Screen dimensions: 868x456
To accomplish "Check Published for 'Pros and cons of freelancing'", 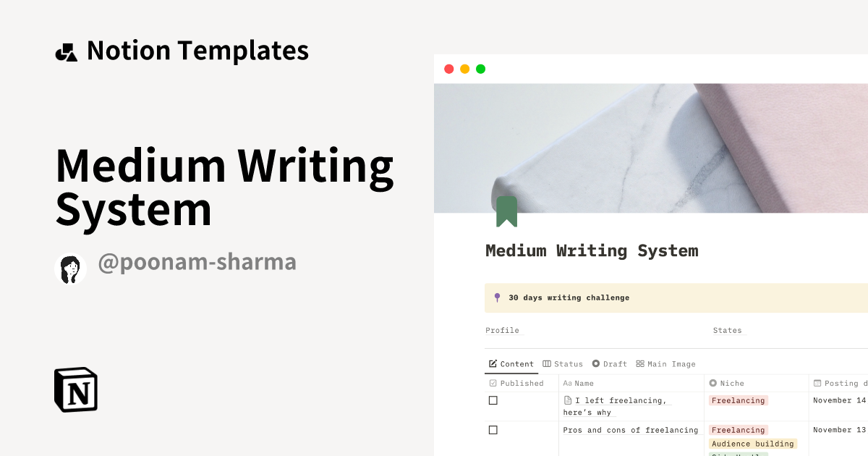I will coord(493,429).
